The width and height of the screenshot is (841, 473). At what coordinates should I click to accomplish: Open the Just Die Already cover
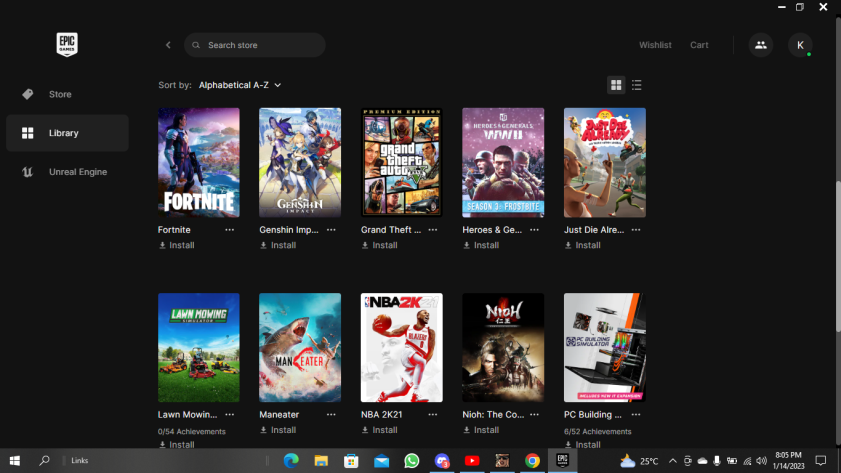tap(604, 162)
